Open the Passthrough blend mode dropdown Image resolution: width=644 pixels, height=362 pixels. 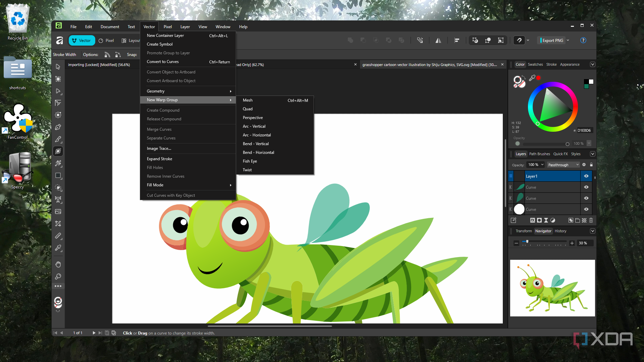pyautogui.click(x=563, y=165)
